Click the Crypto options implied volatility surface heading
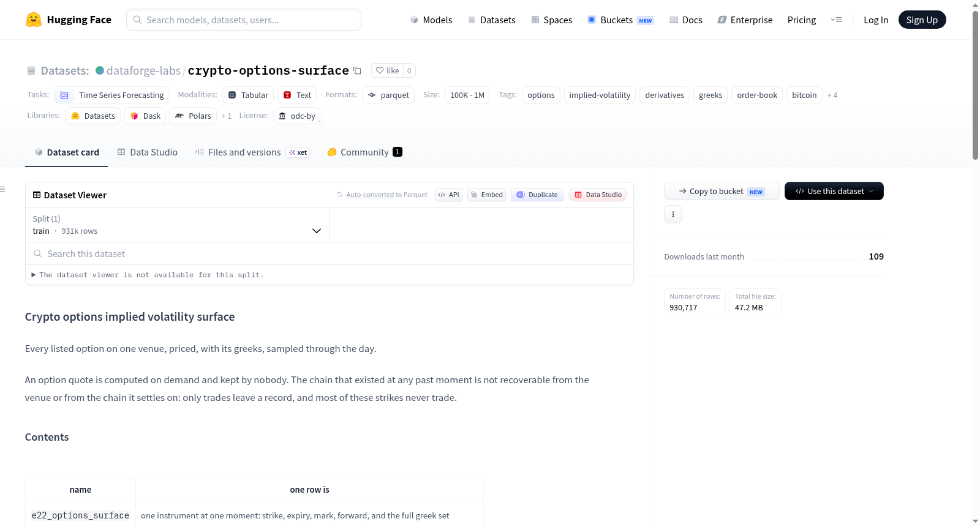 [130, 316]
